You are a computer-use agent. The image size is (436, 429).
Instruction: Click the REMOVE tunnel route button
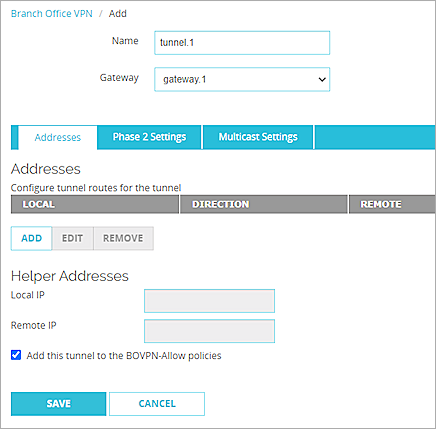point(123,238)
